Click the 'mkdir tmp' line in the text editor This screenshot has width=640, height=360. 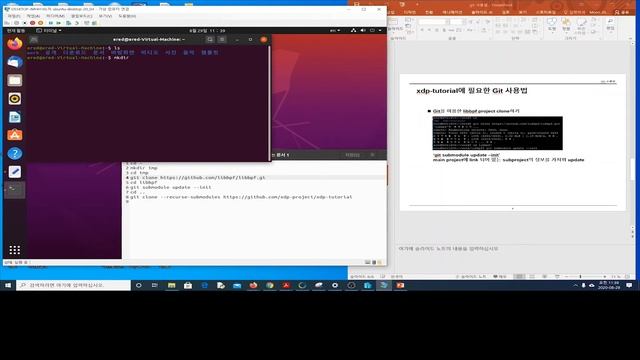(144, 168)
